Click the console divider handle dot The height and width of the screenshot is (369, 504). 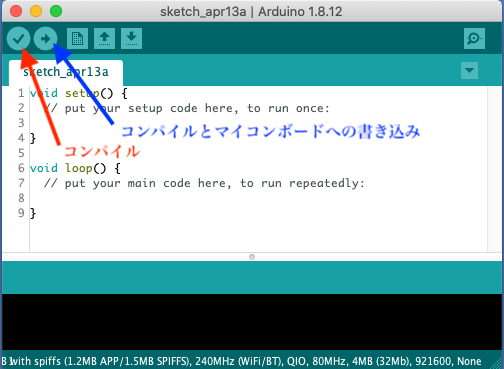252,257
